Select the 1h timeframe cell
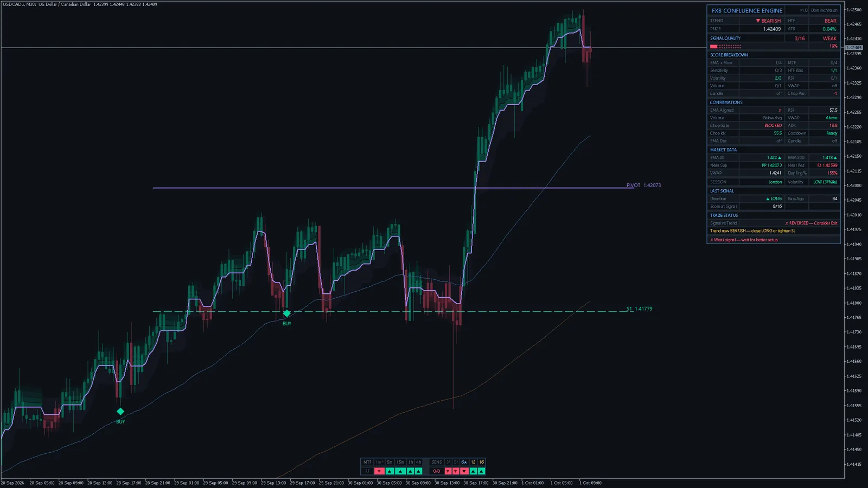This screenshot has width=868, height=488. [x=411, y=462]
